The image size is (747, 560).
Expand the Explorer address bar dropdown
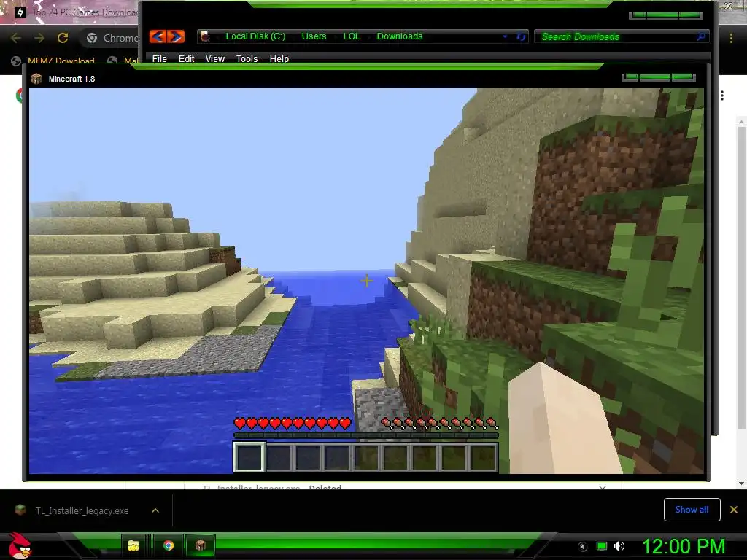click(505, 36)
